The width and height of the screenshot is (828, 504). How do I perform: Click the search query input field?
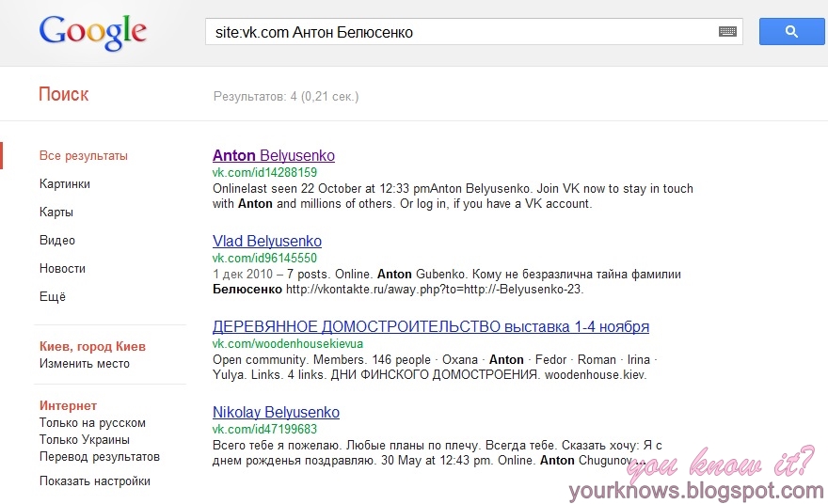click(x=461, y=32)
